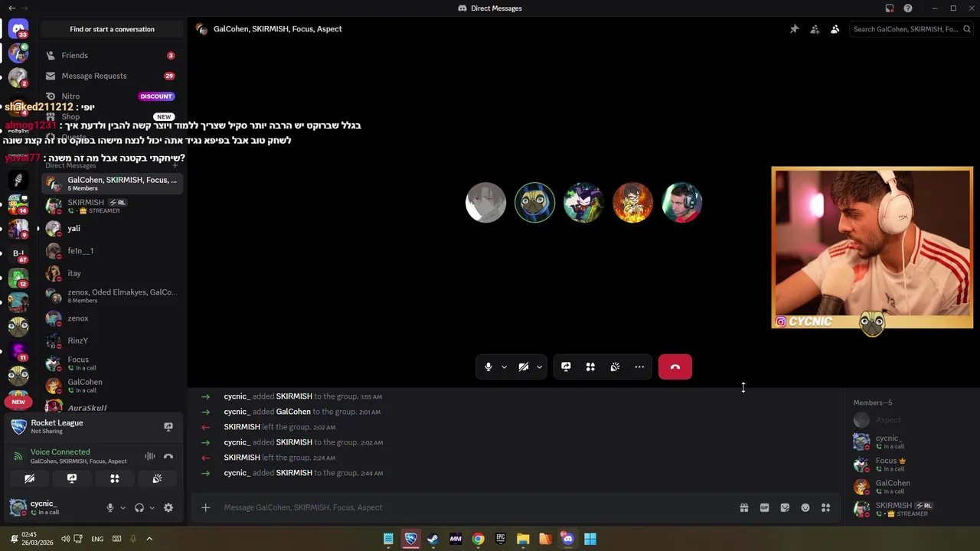Open Voice Connected connection status icon

tap(18, 456)
